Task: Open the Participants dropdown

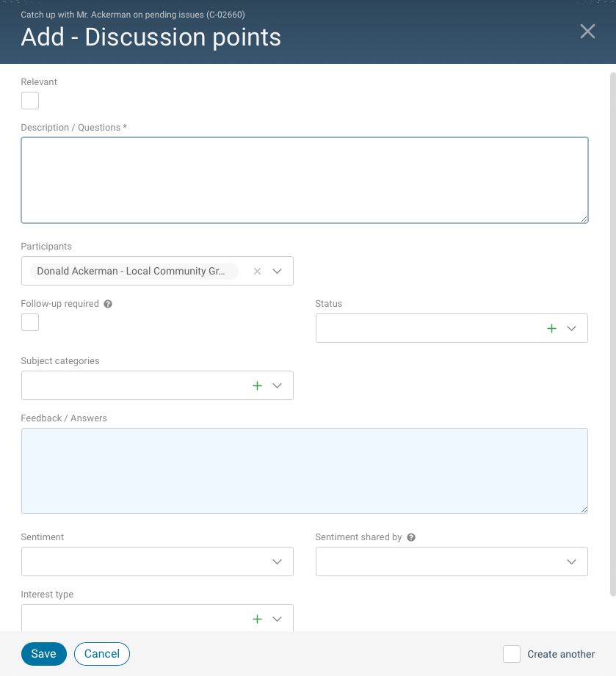Action: (x=278, y=271)
